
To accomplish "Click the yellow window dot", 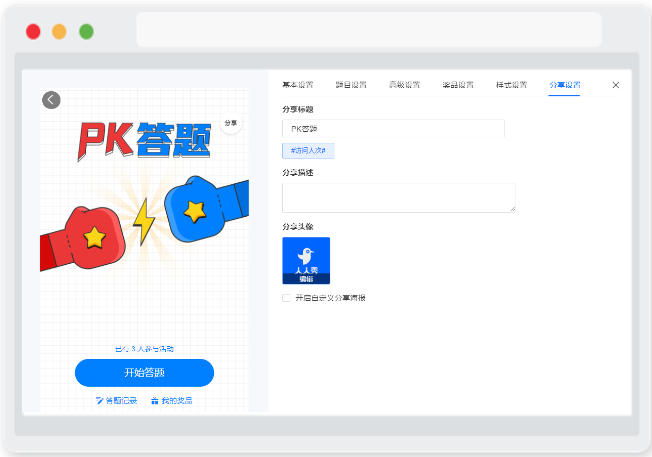I will (x=59, y=32).
